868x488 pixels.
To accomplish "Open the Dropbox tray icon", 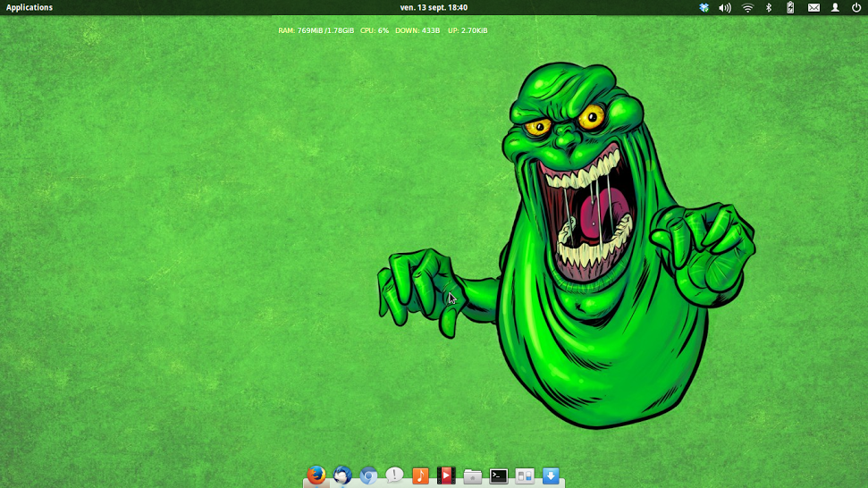I will click(x=704, y=8).
